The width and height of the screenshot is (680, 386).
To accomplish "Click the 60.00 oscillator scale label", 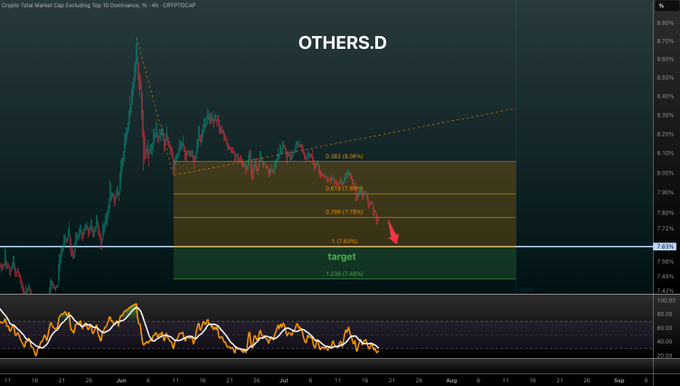I will (666, 328).
